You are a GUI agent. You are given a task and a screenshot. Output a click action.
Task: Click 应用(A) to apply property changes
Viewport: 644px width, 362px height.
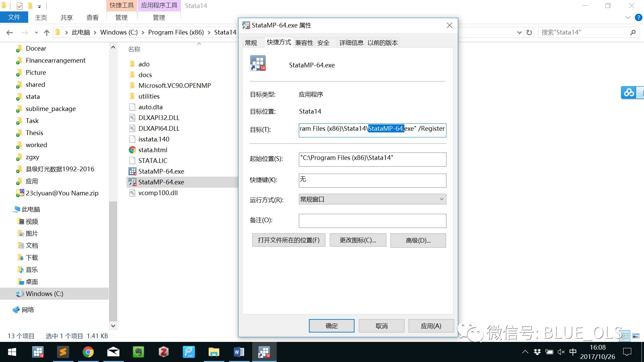431,326
